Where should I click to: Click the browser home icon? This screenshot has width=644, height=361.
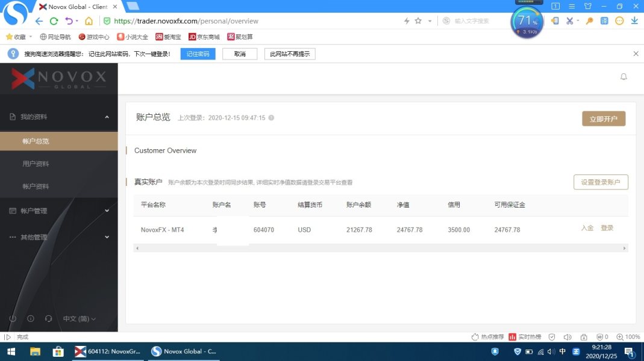(89, 21)
